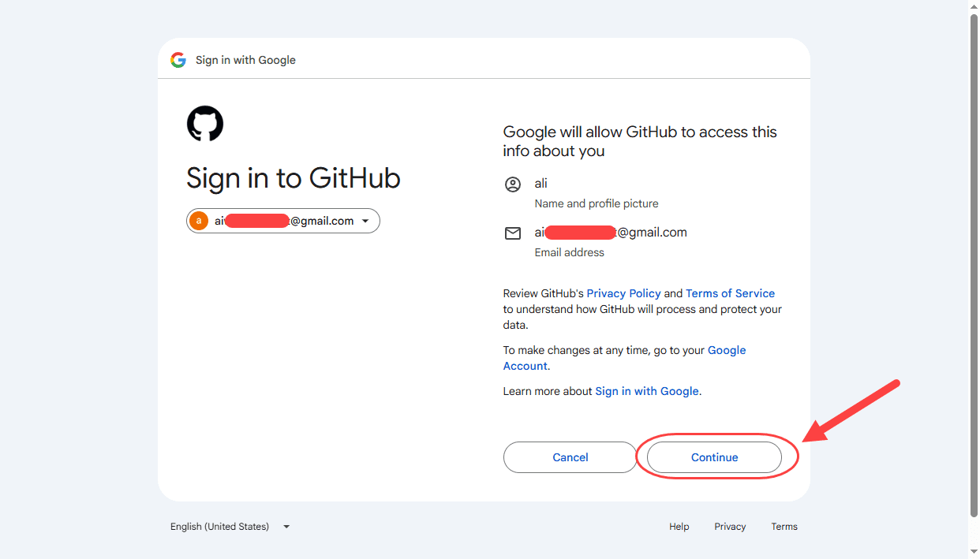Click the 'Sign in to GitHub' heading
980x559 pixels.
click(294, 178)
